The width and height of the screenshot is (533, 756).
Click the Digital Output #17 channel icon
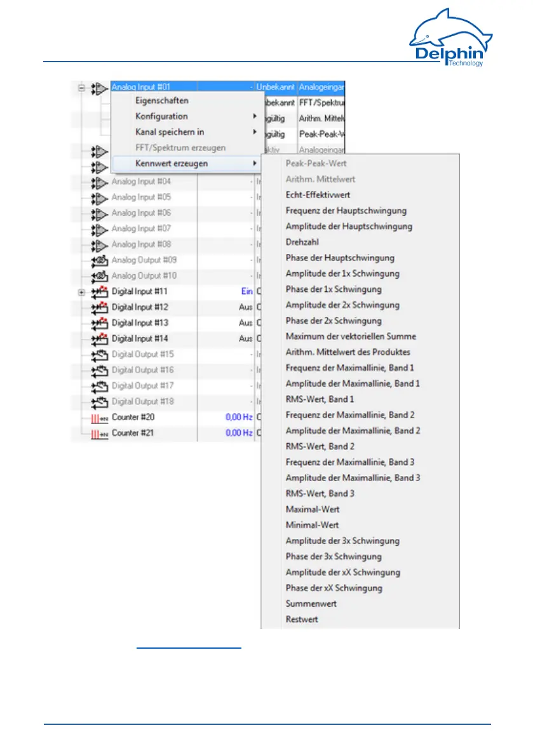99,387
